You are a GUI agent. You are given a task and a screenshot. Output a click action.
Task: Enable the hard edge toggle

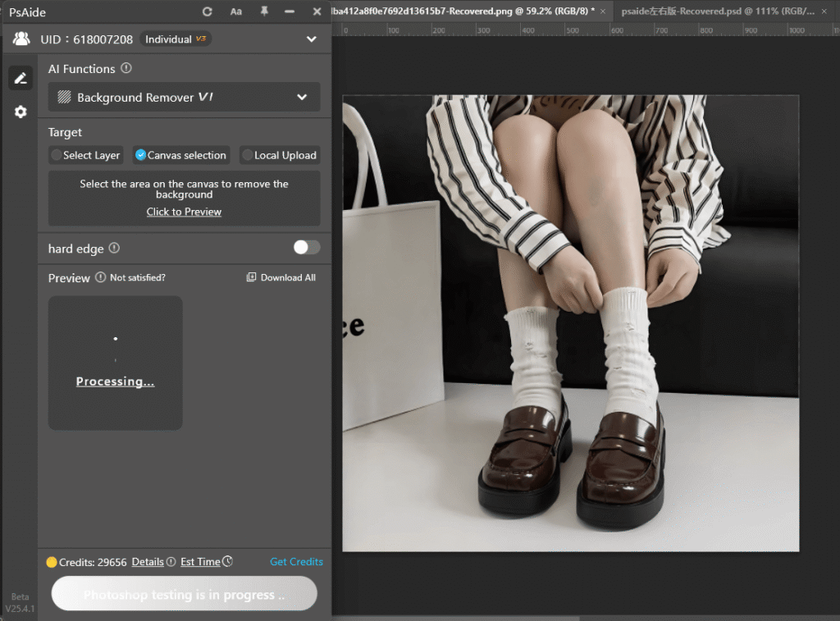(306, 248)
